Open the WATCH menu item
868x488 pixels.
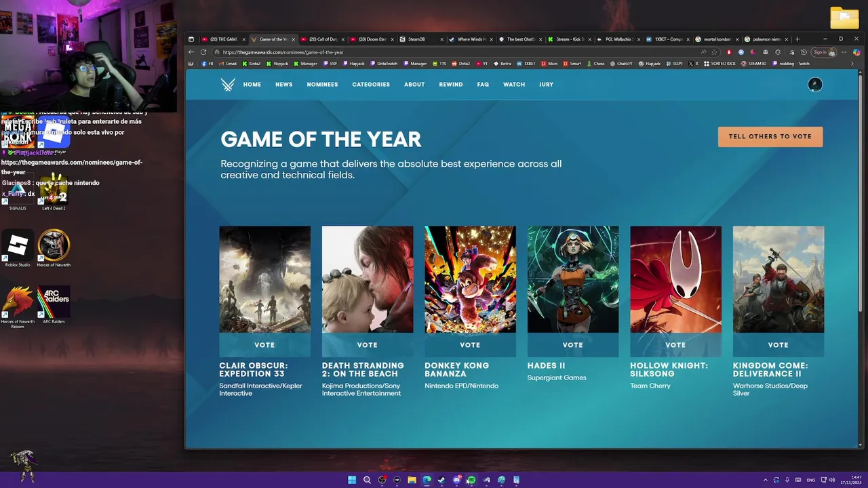click(x=514, y=85)
